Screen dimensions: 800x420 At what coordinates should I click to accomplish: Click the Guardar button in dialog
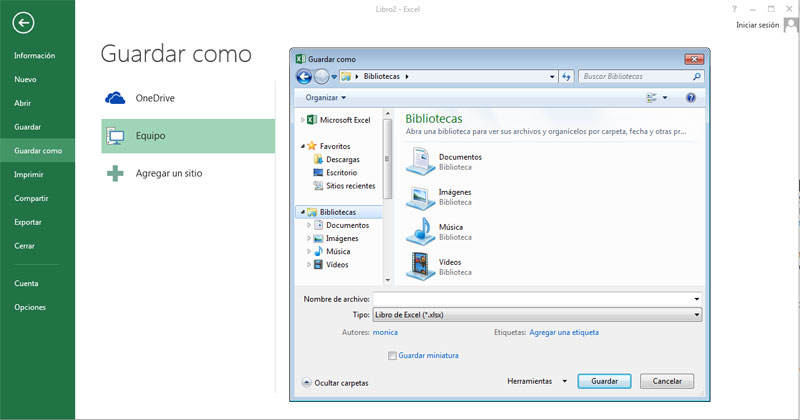pos(604,381)
